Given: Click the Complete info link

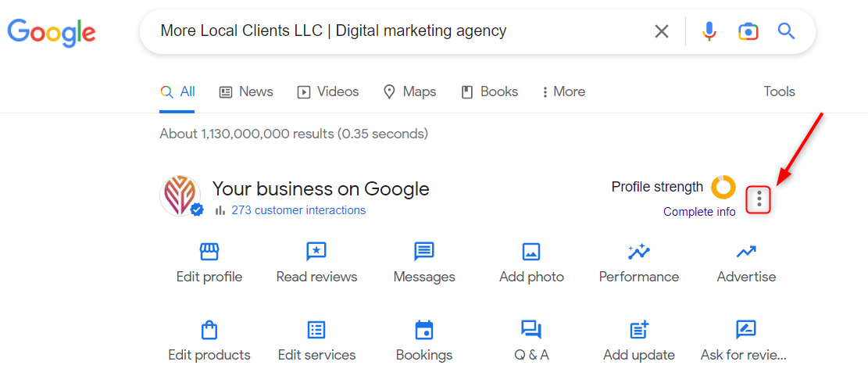Looking at the screenshot, I should point(700,212).
